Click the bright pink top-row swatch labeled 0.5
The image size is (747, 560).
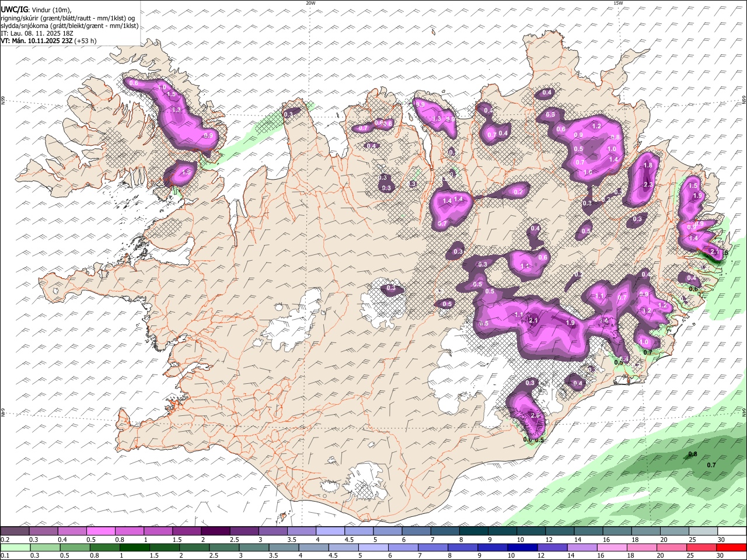pyautogui.click(x=100, y=531)
